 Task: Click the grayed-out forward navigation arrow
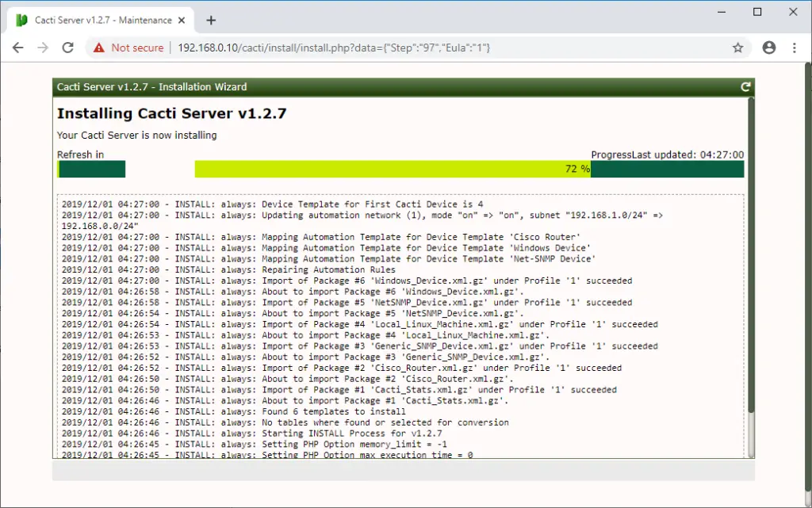tap(43, 48)
